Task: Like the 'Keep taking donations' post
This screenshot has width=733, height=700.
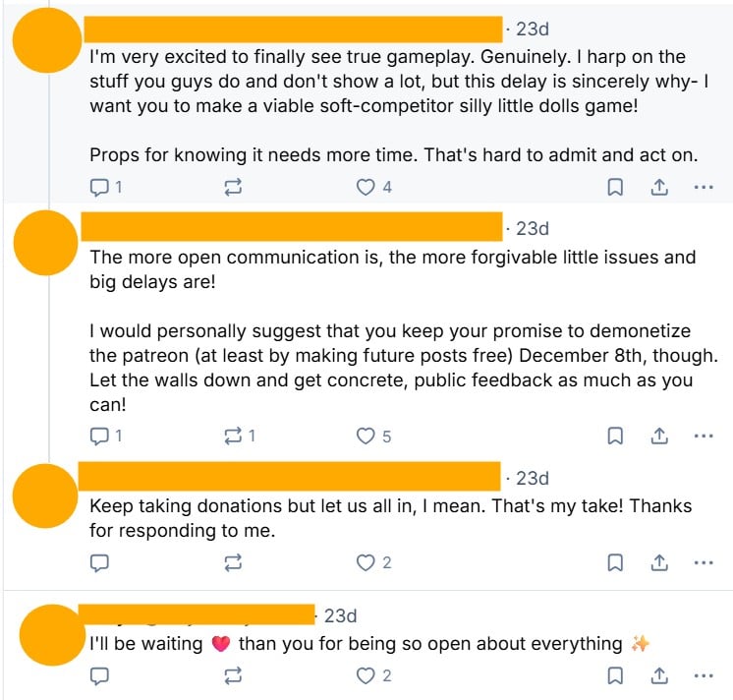Action: pyautogui.click(x=366, y=562)
